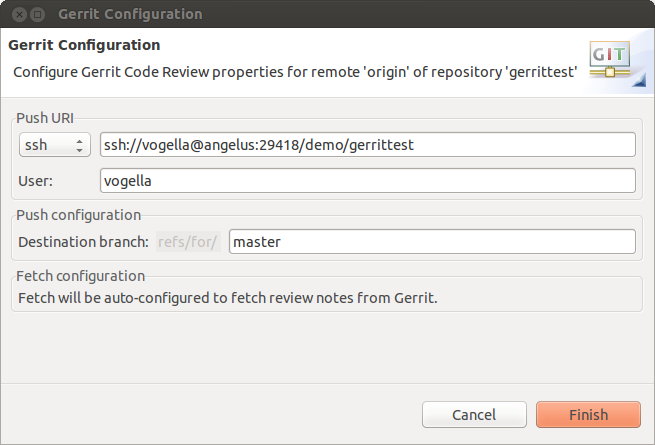Viewport: 655px width, 445px height.
Task: Open the ssh protocol dropdown
Action: (55, 145)
